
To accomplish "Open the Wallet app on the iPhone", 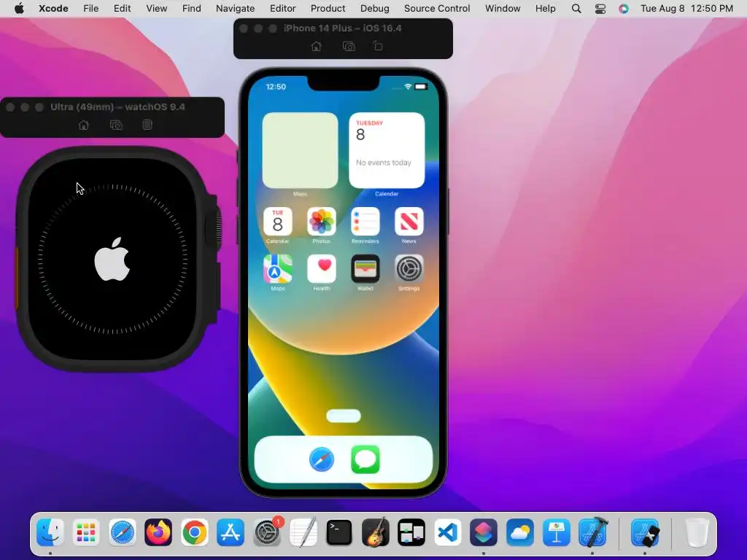I will click(x=365, y=268).
